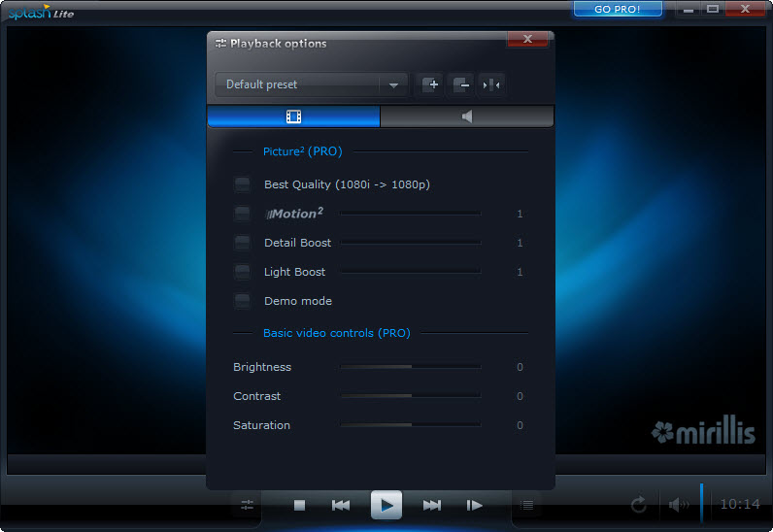Click the Playback options title
773x532 pixels.
278,44
